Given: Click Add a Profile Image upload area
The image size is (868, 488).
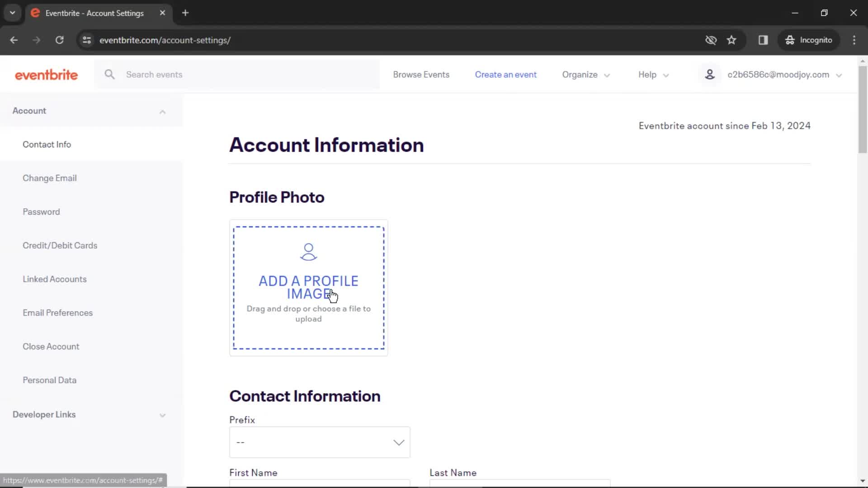Looking at the screenshot, I should [x=309, y=288].
